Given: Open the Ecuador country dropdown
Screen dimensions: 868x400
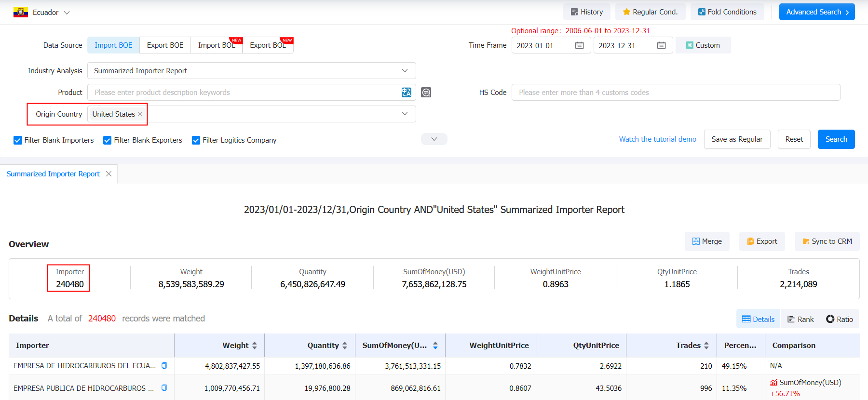Looking at the screenshot, I should [x=42, y=13].
